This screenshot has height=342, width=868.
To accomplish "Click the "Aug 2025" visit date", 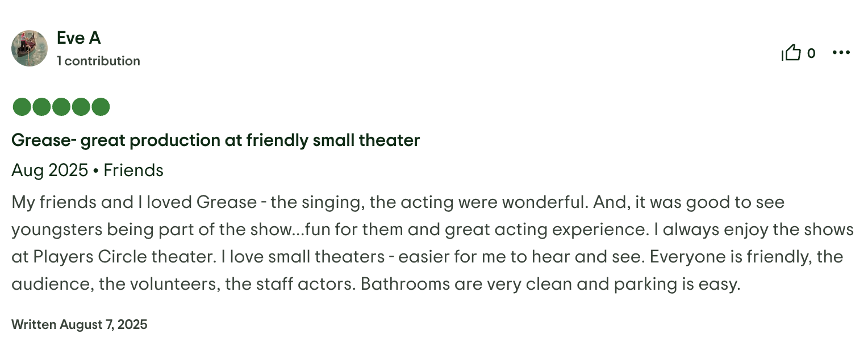I will [49, 170].
